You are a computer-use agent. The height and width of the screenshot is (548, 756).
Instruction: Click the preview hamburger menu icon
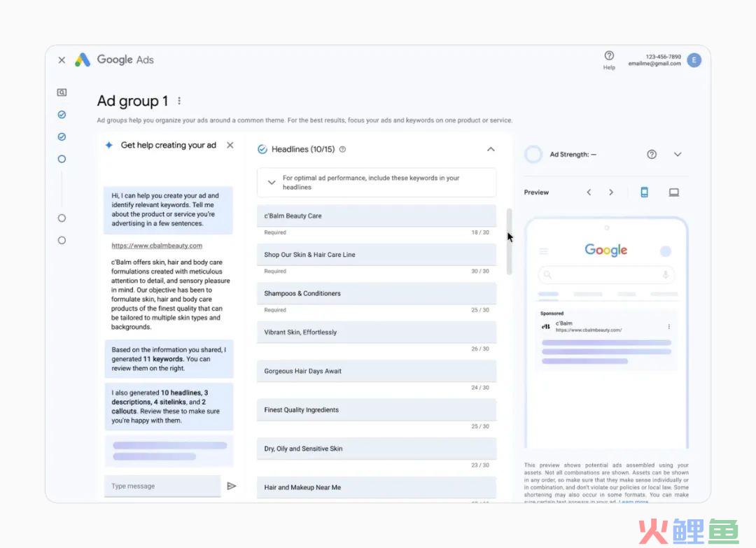(544, 251)
